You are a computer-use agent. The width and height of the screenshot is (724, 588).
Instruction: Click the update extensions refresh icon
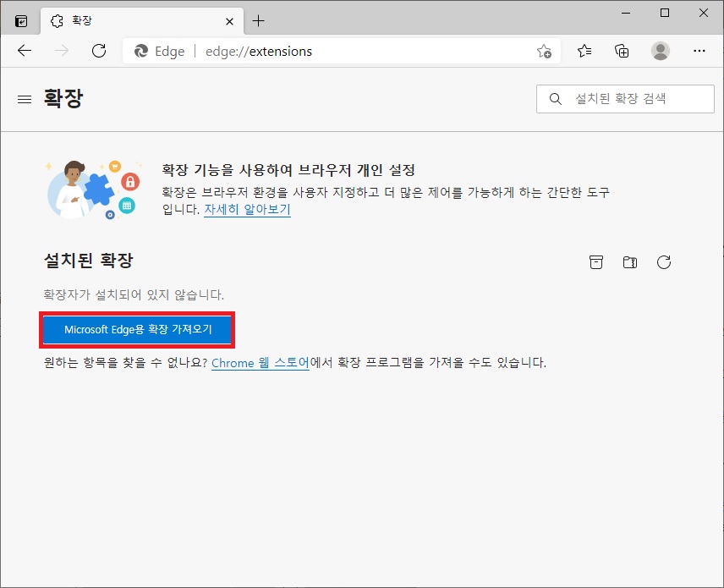(x=663, y=262)
